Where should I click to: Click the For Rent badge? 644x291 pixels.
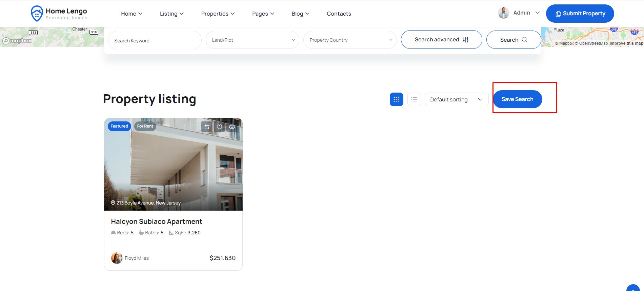[145, 126]
